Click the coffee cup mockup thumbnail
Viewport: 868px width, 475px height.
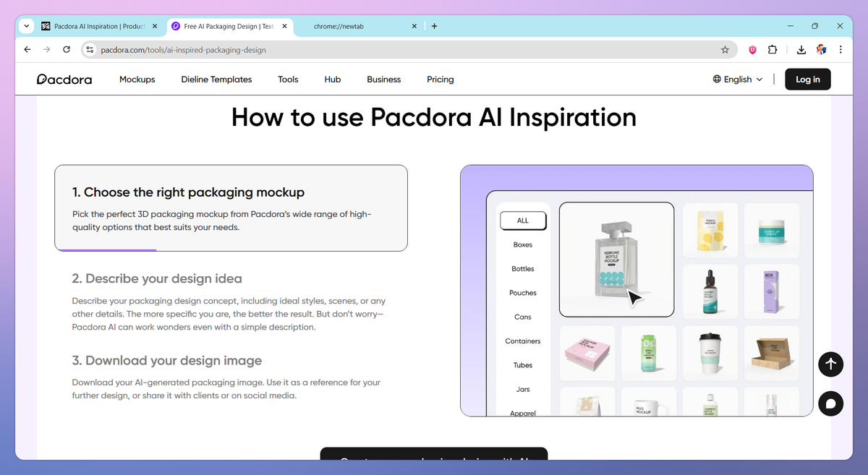pyautogui.click(x=710, y=353)
